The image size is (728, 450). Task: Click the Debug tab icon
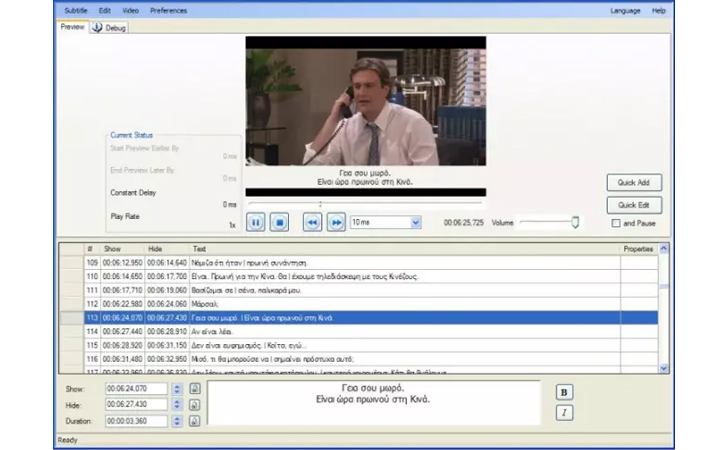click(x=97, y=27)
